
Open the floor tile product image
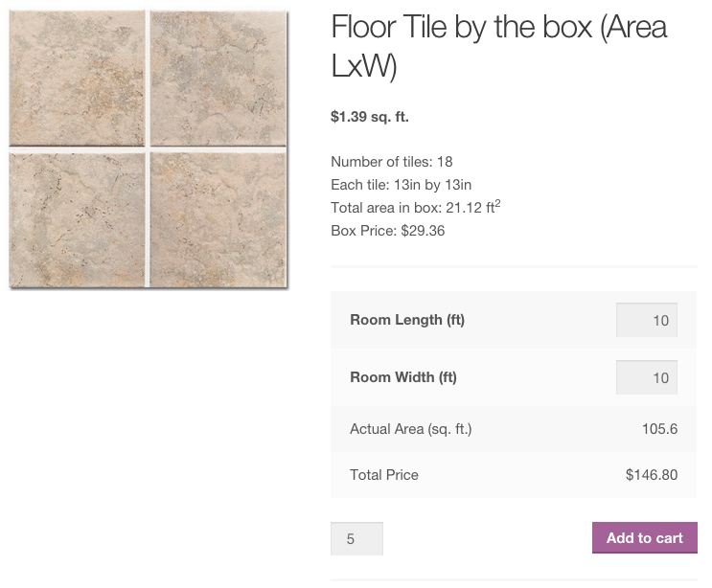(x=148, y=148)
